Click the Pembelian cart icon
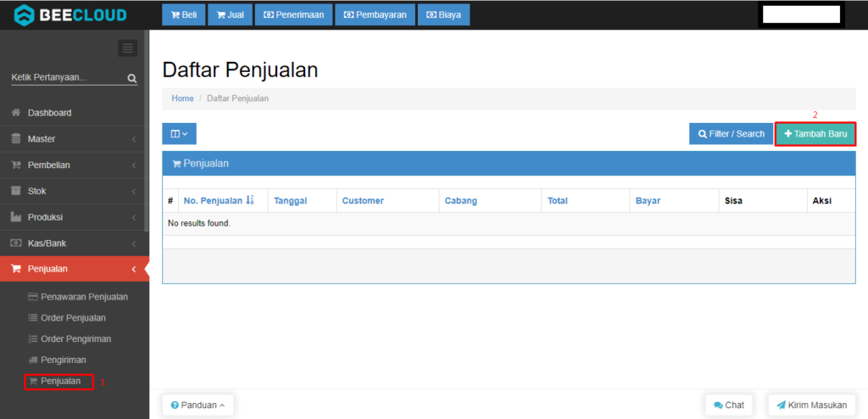Viewport: 868px width, 419px height. click(16, 165)
